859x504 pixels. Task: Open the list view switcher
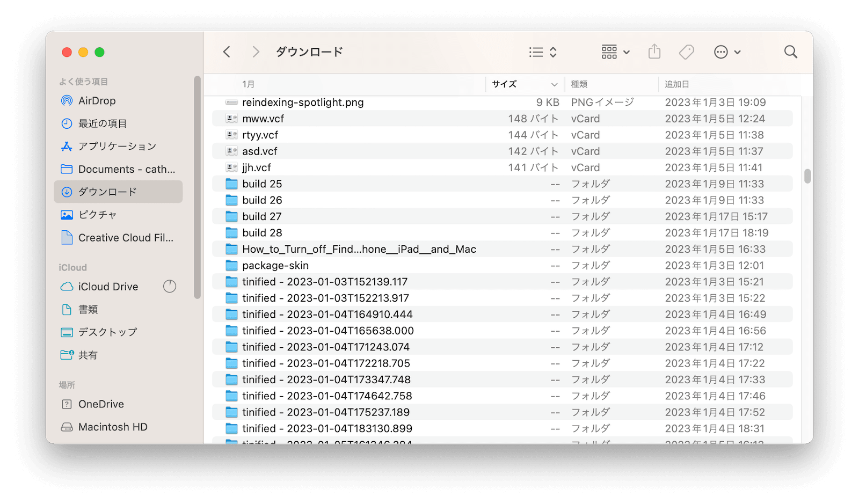point(542,52)
